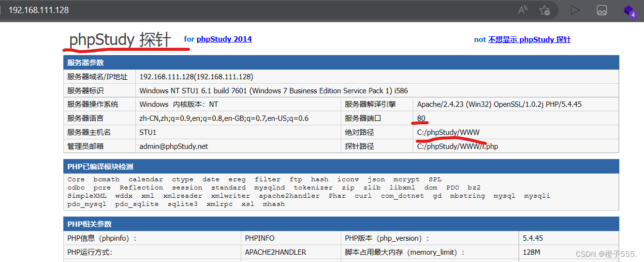The height and width of the screenshot is (262, 644).
Task: Click the 脚本占用最大内存 (memory_limit) label
Action: click(405, 252)
